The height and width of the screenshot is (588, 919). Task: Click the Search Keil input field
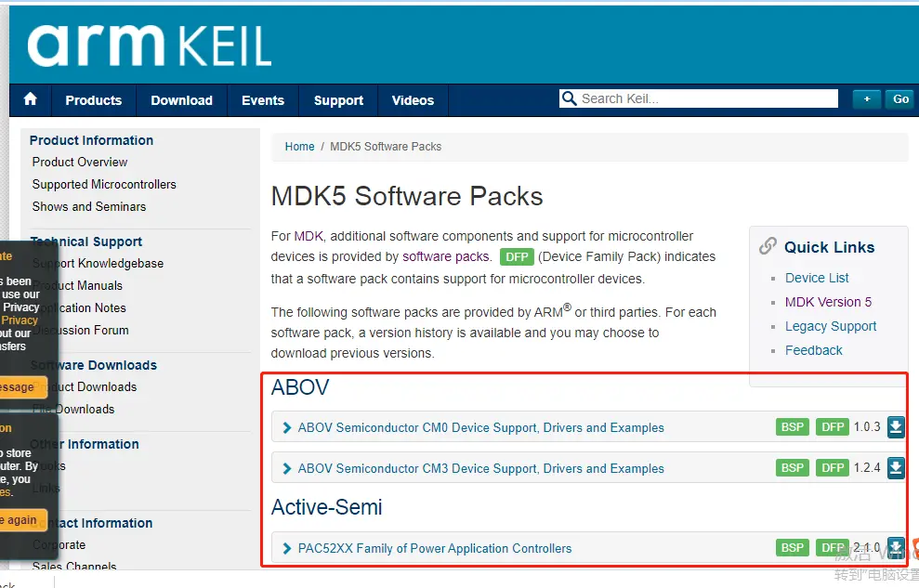click(x=706, y=98)
